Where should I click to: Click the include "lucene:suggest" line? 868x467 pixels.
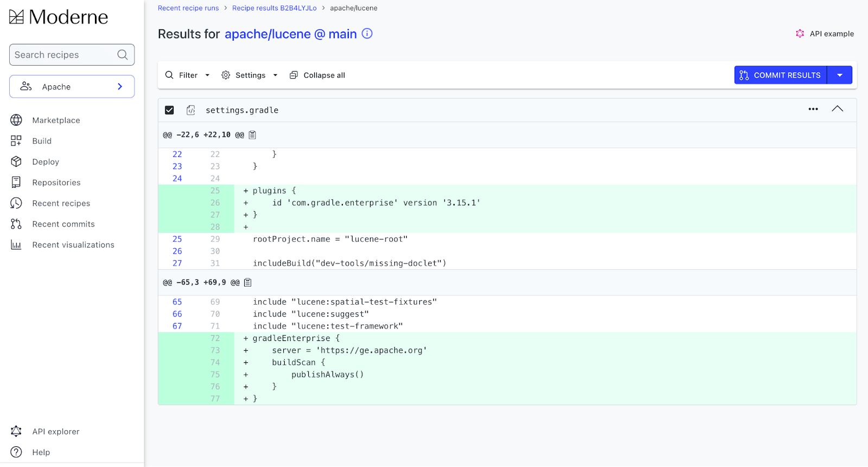click(x=311, y=314)
